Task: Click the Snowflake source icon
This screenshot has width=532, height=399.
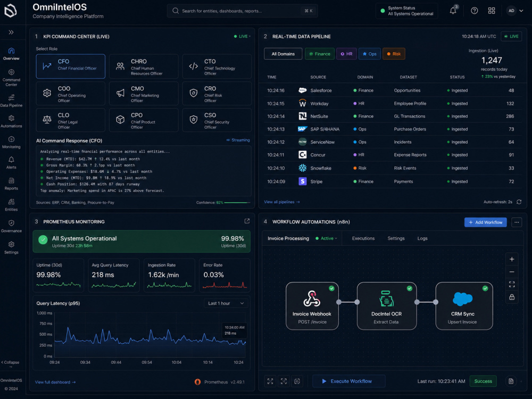Action: click(302, 168)
